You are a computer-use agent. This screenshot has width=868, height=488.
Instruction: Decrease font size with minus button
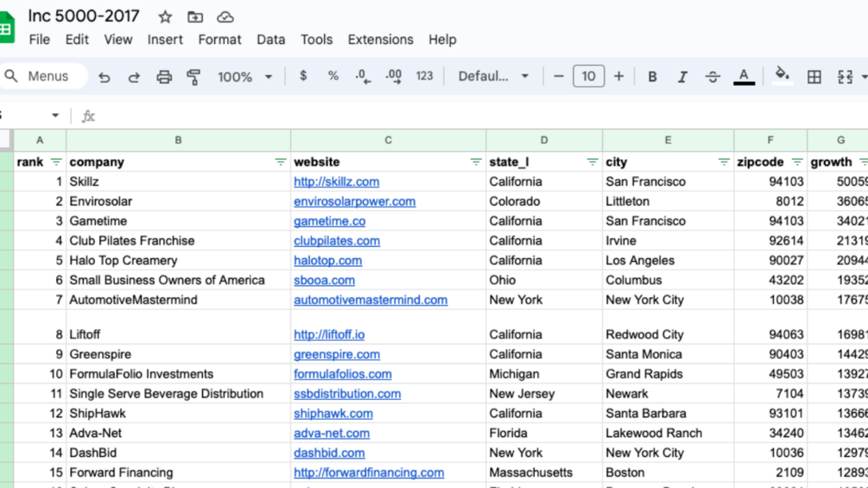pos(559,76)
